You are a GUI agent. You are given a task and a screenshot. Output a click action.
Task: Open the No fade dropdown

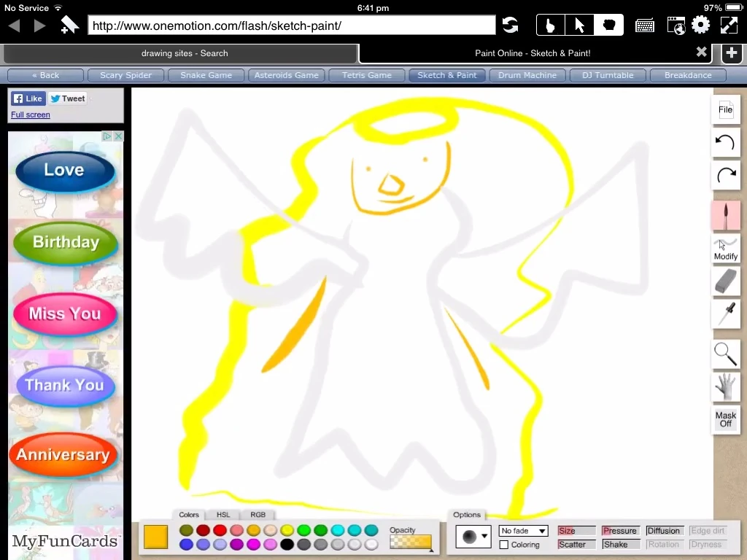tap(523, 531)
